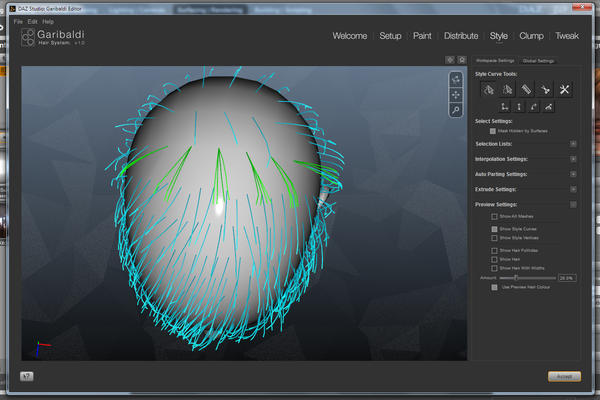The image size is (600, 400).
Task: Click the Garibaldi Hair System logo
Action: pyautogui.click(x=53, y=38)
